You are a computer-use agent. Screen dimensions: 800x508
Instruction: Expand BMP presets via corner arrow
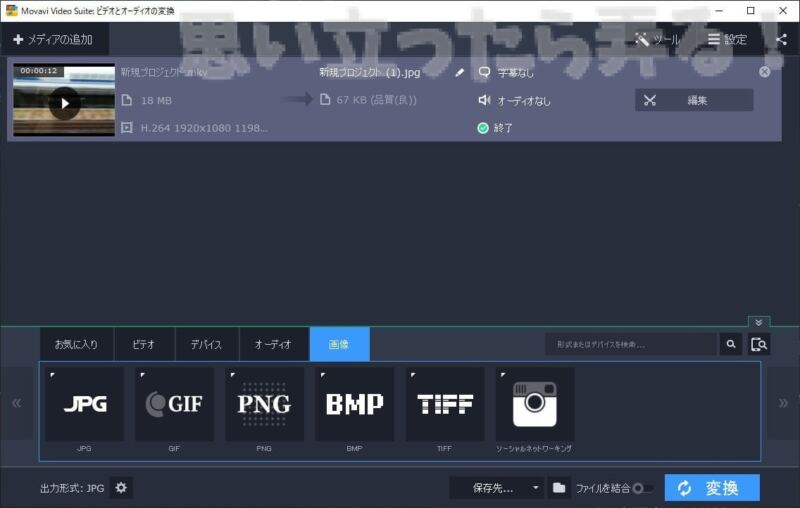click(322, 375)
